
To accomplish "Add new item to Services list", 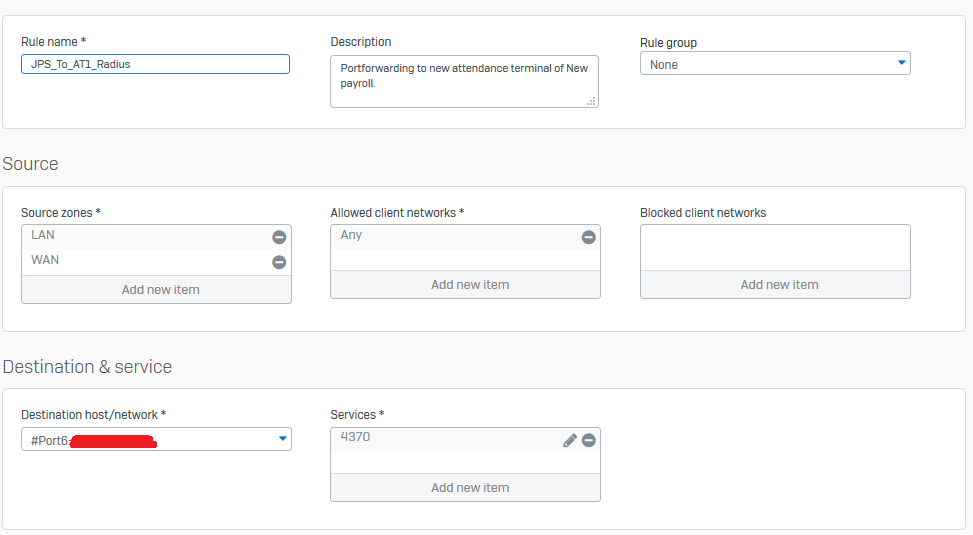I will pyautogui.click(x=469, y=488).
